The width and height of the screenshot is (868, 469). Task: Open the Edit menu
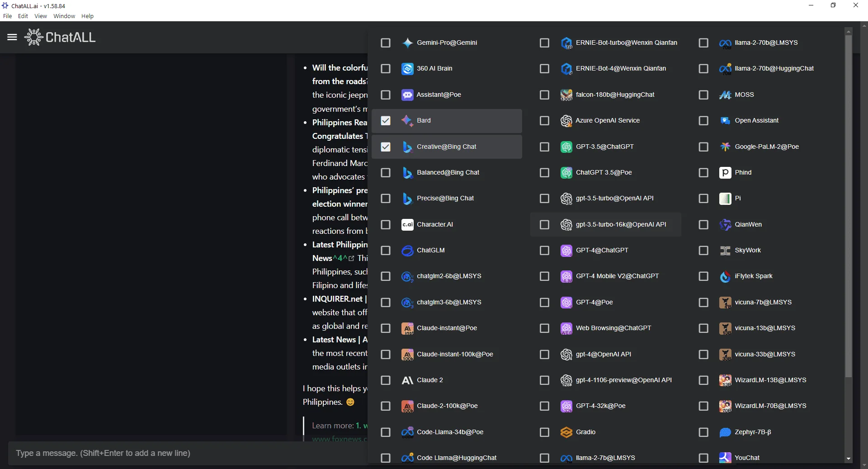tap(23, 16)
